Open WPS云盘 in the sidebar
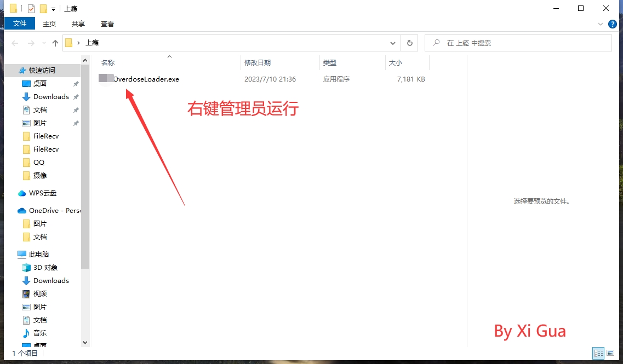 click(x=42, y=193)
